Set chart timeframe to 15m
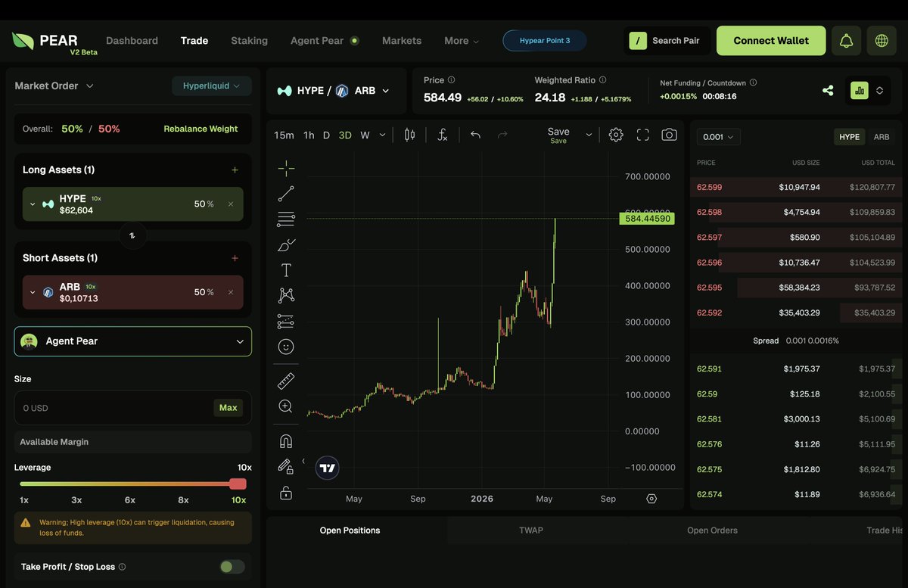The width and height of the screenshot is (908, 588). [x=284, y=135]
